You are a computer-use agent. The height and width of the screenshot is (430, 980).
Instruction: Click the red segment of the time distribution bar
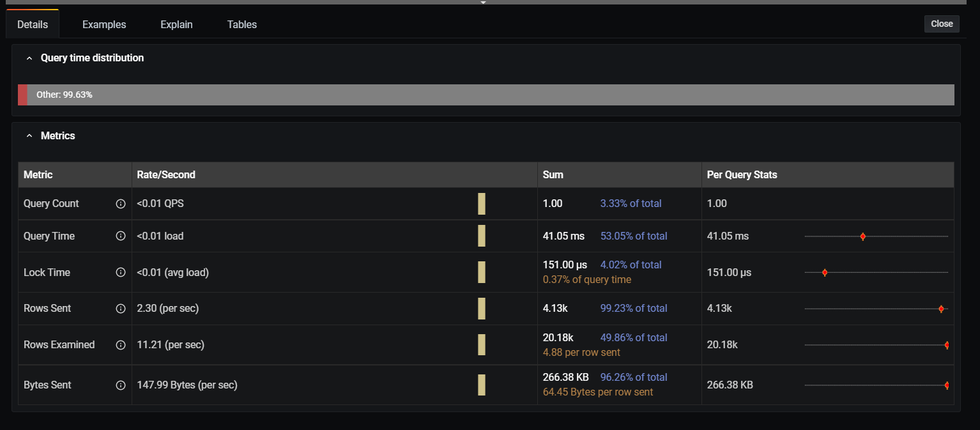(x=22, y=95)
